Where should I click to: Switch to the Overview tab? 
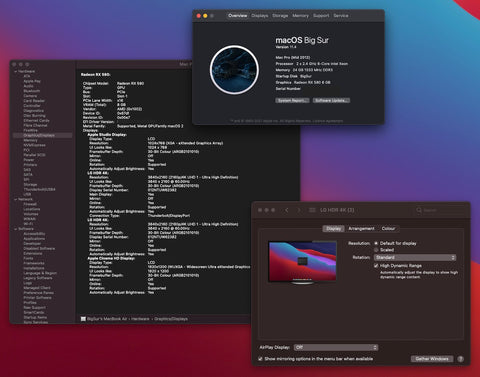click(x=238, y=16)
